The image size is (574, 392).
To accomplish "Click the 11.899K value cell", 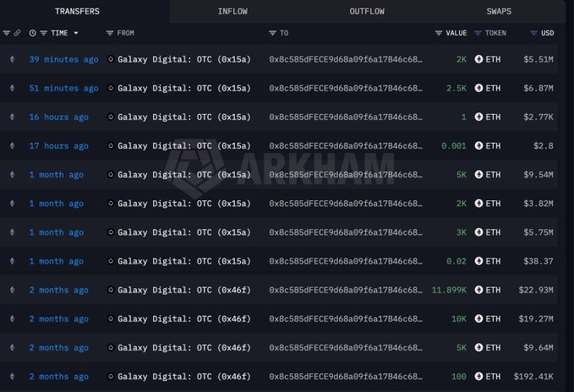I will (x=449, y=290).
